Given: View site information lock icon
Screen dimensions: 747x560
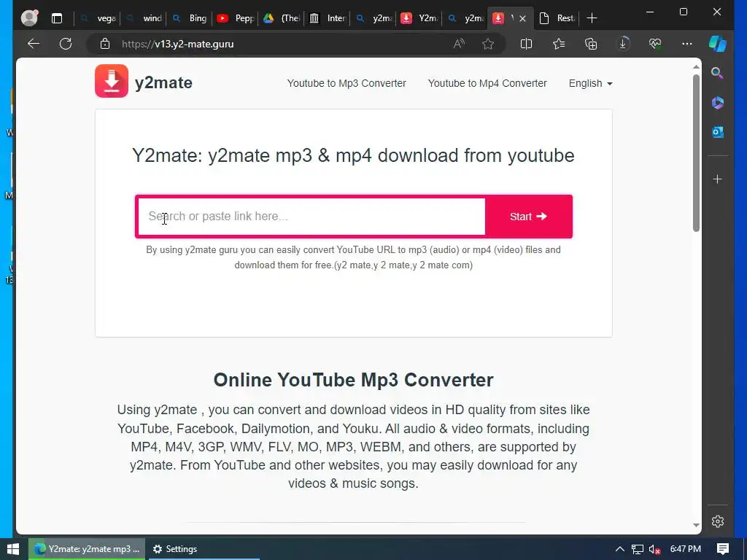Looking at the screenshot, I should tap(105, 44).
